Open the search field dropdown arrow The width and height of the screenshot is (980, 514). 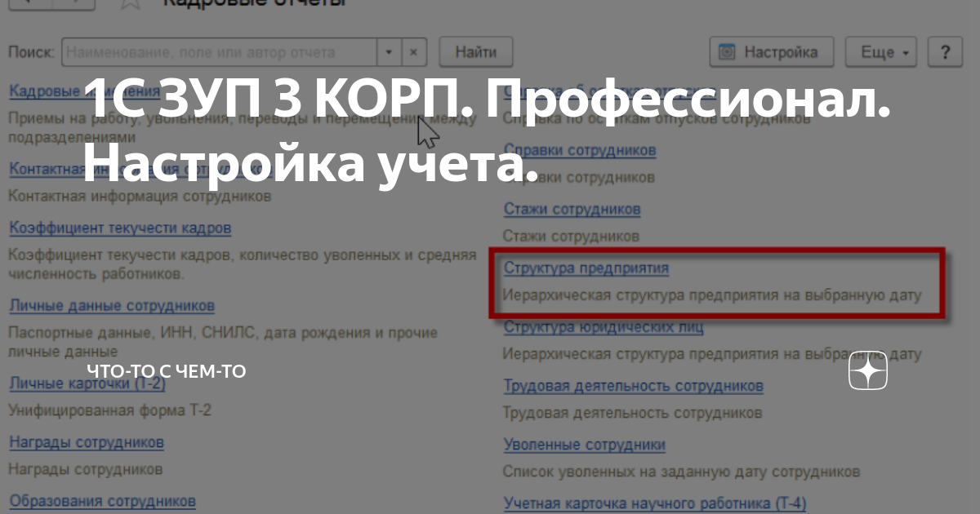tap(389, 52)
